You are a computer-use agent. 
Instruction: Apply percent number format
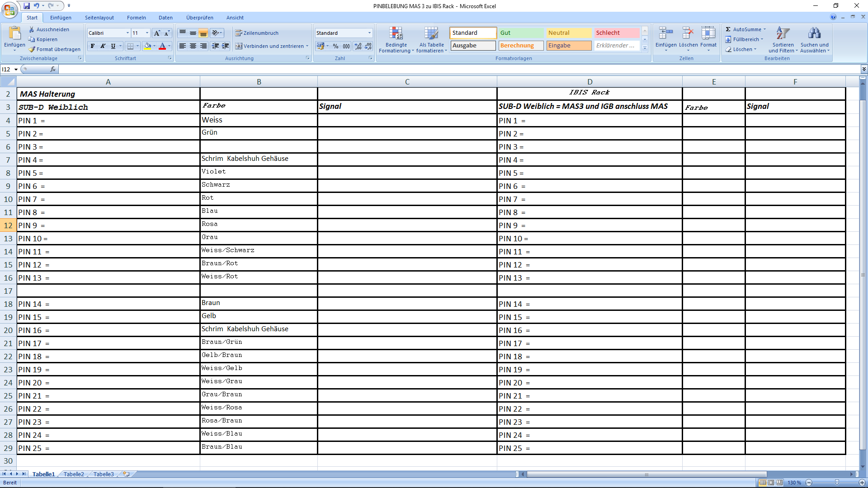click(x=335, y=46)
